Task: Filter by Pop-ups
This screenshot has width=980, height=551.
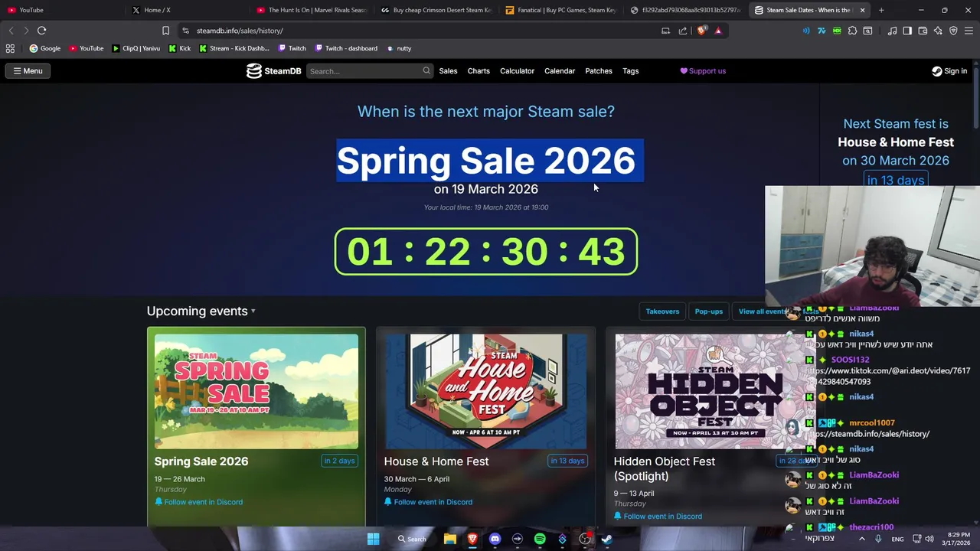Action: coord(709,311)
